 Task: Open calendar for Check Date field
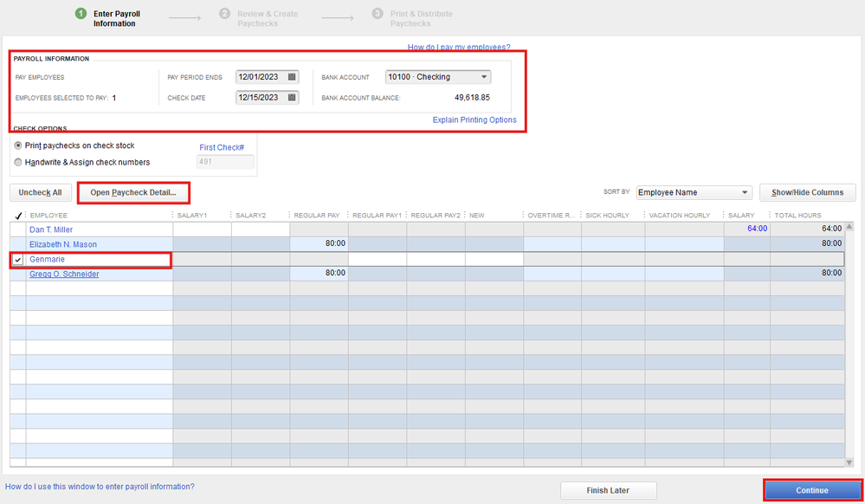[x=292, y=97]
